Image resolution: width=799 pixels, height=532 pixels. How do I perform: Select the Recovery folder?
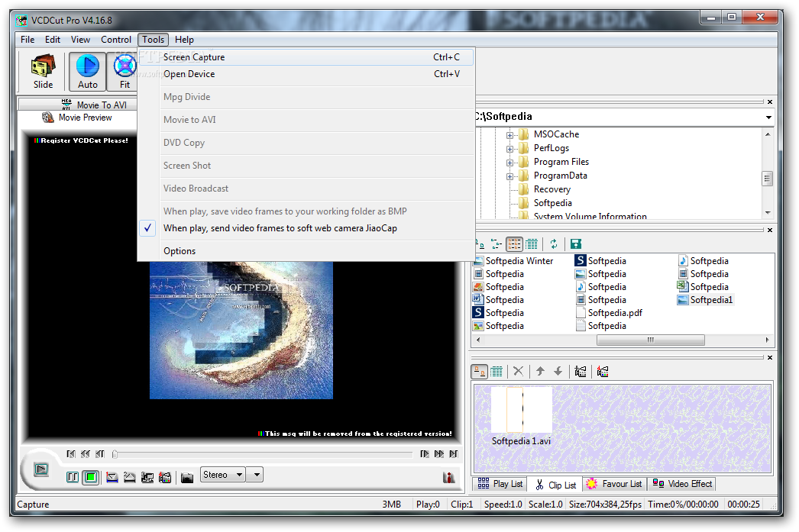pos(552,189)
